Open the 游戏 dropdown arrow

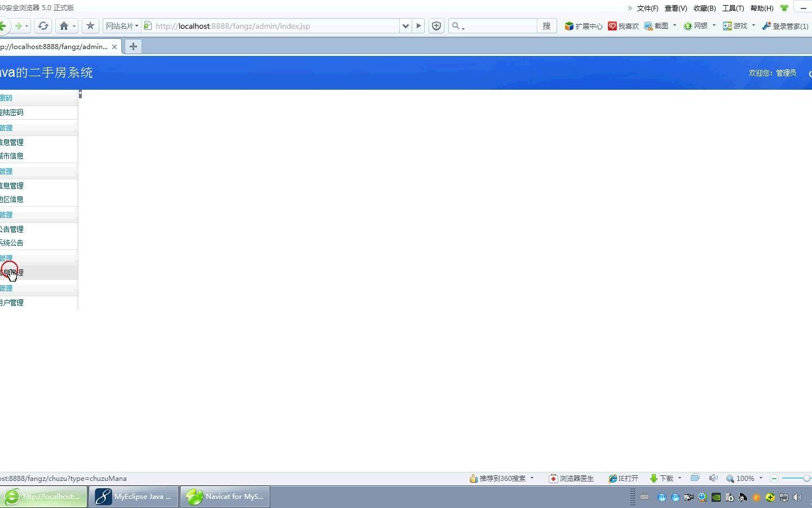[753, 25]
